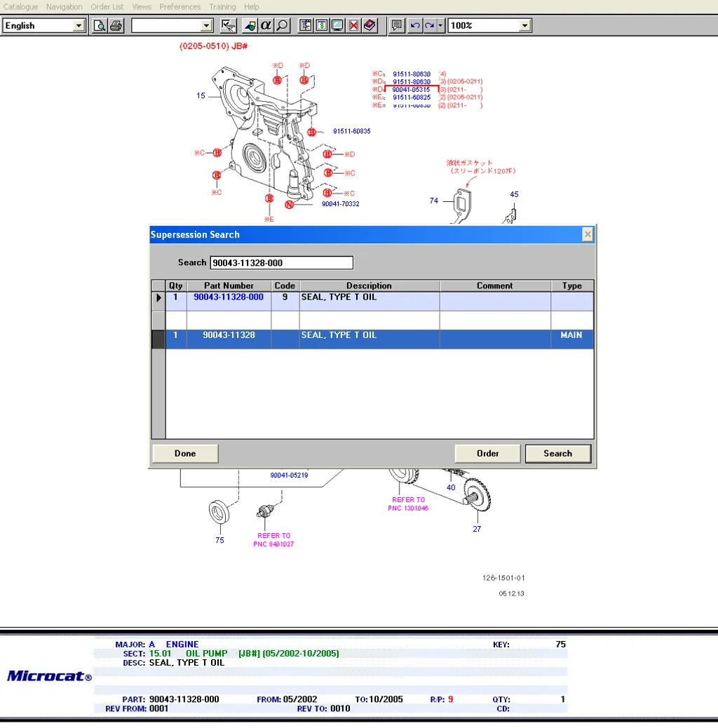Open the Views menu
Screen dimensions: 718x728
click(x=142, y=7)
